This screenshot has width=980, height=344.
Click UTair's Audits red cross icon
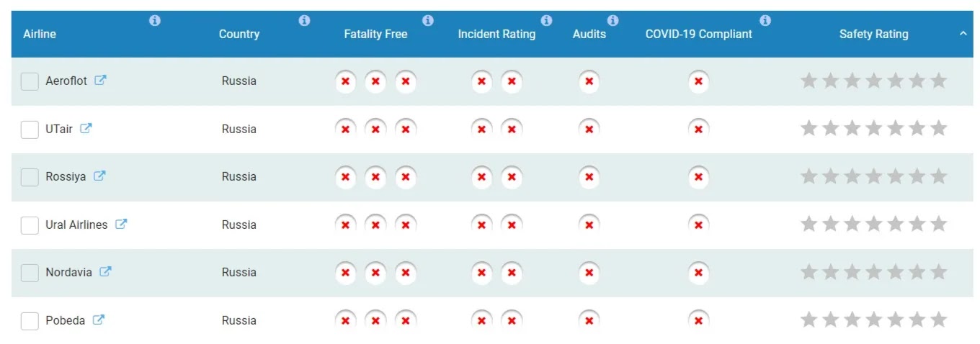click(x=589, y=130)
